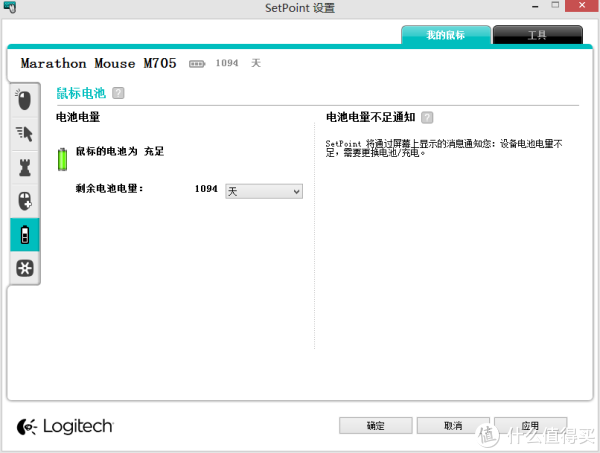The height and width of the screenshot is (453, 600).
Task: Click the SetPoint app icon in title bar
Action: [x=10, y=7]
